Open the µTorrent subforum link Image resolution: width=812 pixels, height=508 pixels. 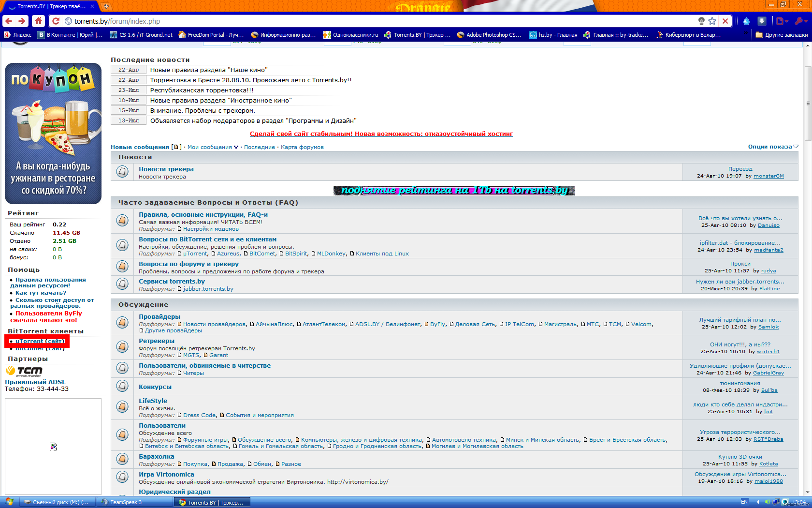195,254
